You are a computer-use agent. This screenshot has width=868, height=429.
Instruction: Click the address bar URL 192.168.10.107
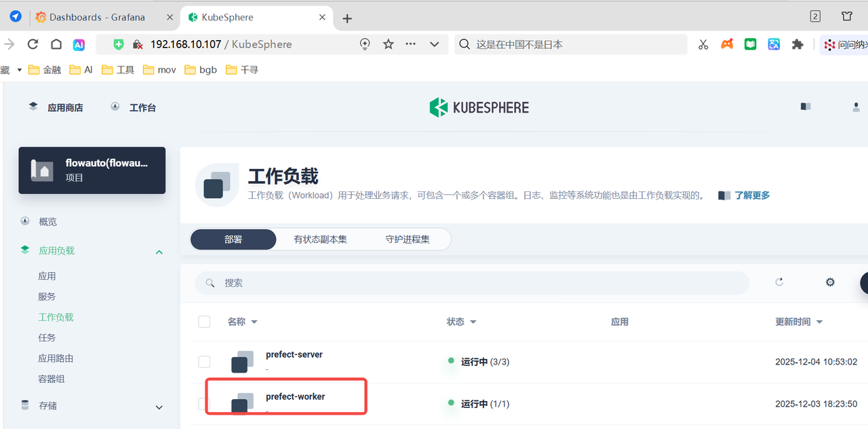(x=186, y=44)
